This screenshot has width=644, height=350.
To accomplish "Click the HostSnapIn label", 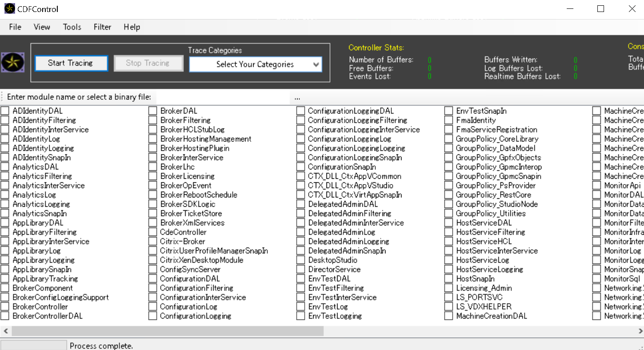I will click(x=475, y=279).
